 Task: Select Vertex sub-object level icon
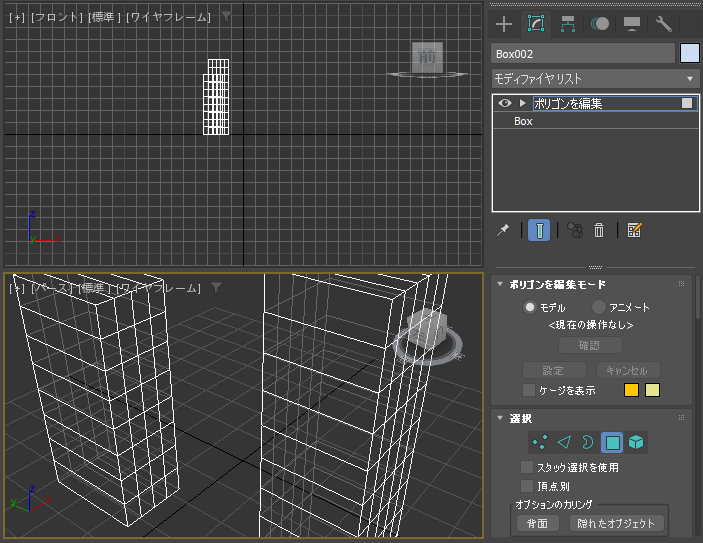pos(540,443)
